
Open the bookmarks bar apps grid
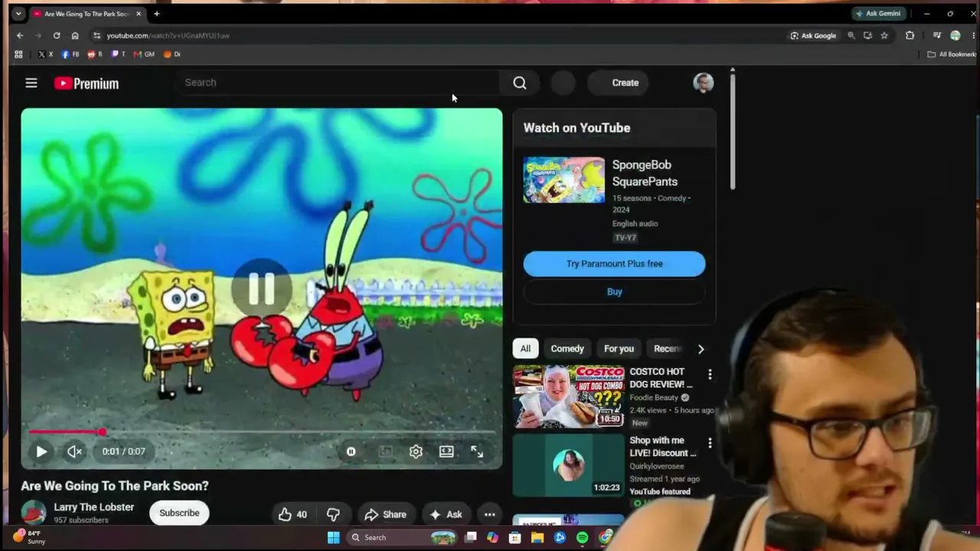point(18,54)
